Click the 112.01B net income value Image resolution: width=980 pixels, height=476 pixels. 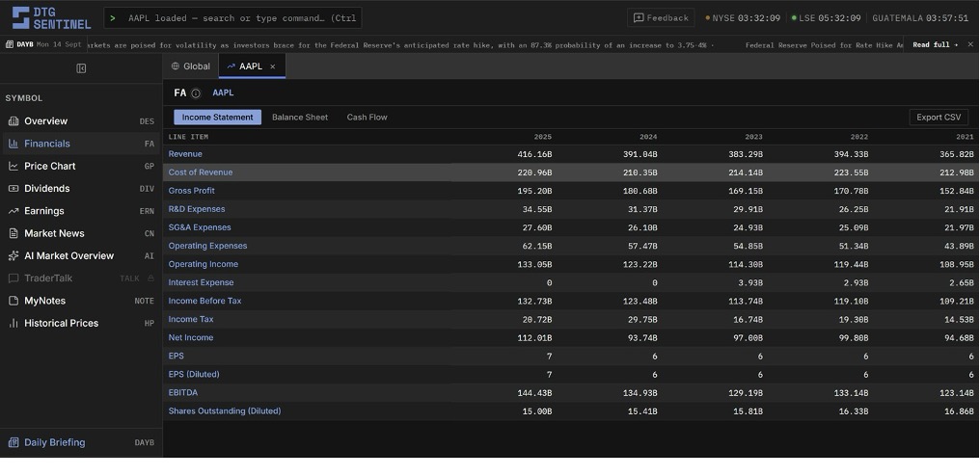coord(534,338)
